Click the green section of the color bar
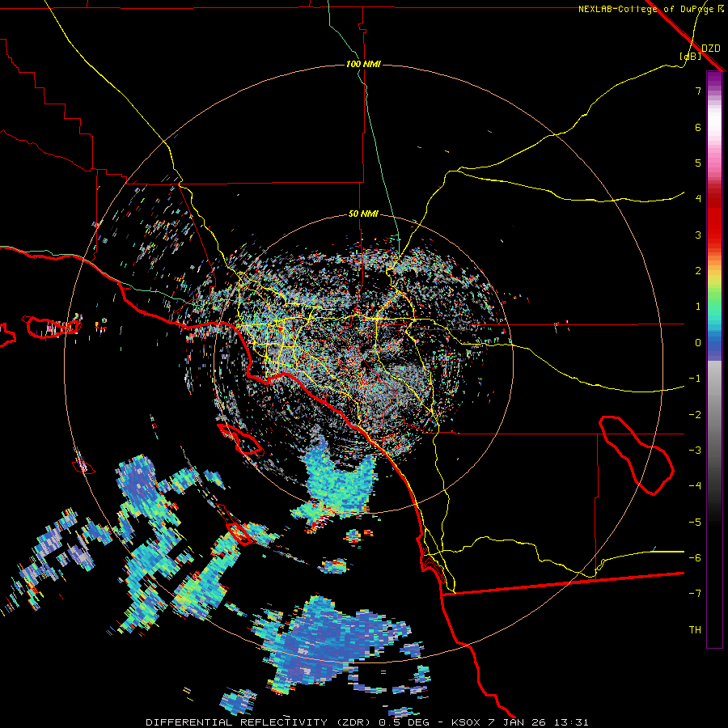Image resolution: width=728 pixels, height=728 pixels. [714, 299]
